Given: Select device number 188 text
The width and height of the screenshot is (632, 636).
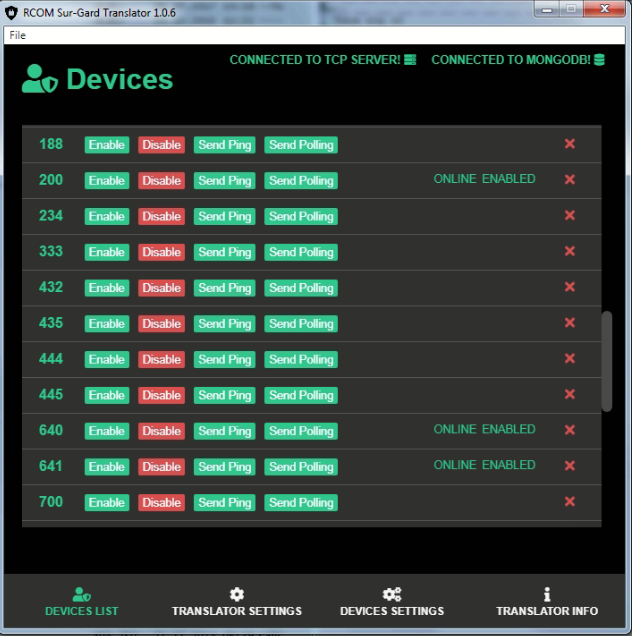Looking at the screenshot, I should (x=51, y=144).
